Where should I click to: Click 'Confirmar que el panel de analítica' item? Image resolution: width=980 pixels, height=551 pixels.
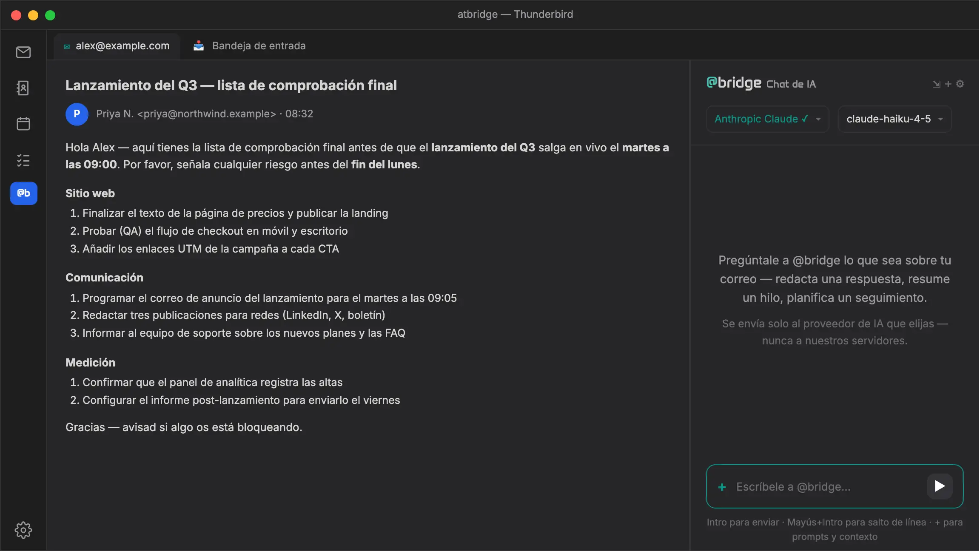click(212, 382)
